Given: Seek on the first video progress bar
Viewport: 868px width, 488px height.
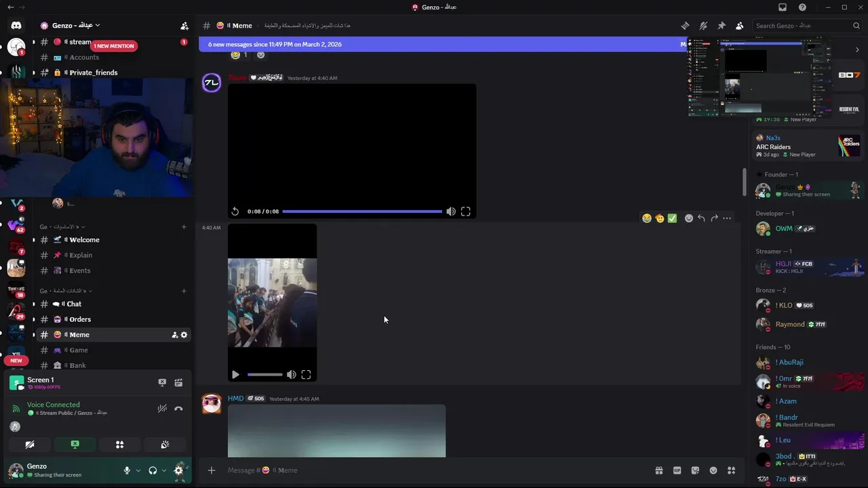Looking at the screenshot, I should [x=362, y=211].
